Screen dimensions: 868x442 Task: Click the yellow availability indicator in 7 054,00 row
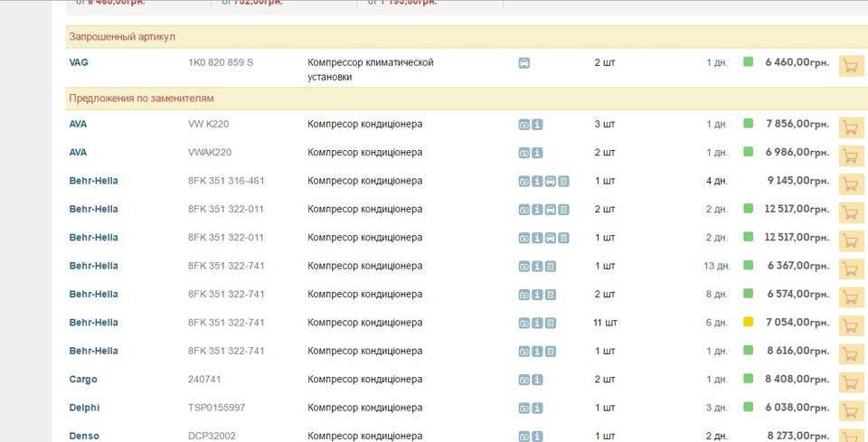point(748,322)
